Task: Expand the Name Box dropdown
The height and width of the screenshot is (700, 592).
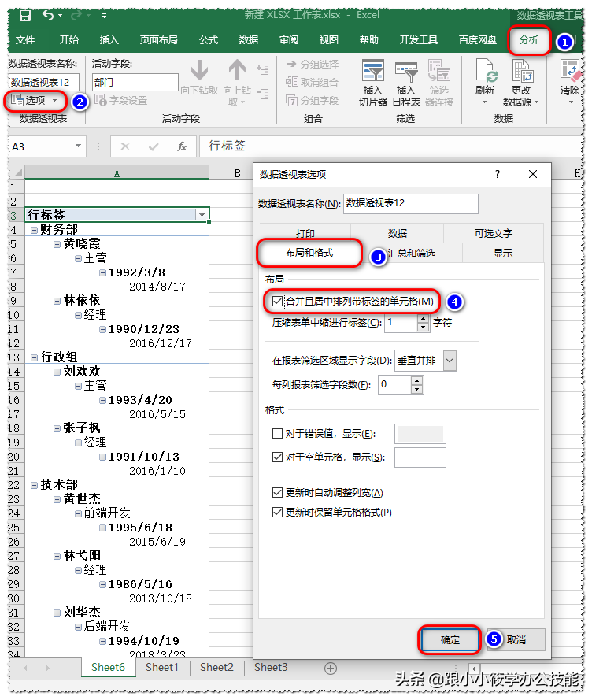Action: [78, 146]
